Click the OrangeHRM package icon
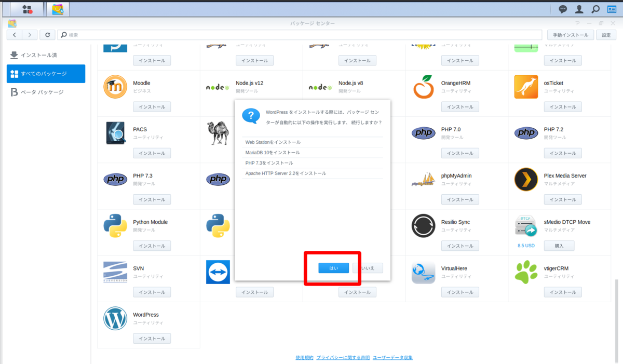This screenshot has width=623, height=364. (x=423, y=87)
